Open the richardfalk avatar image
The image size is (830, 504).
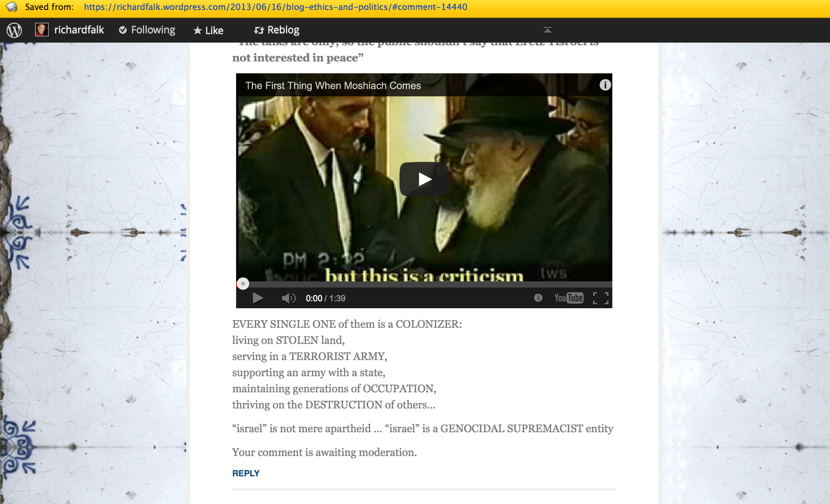41,30
